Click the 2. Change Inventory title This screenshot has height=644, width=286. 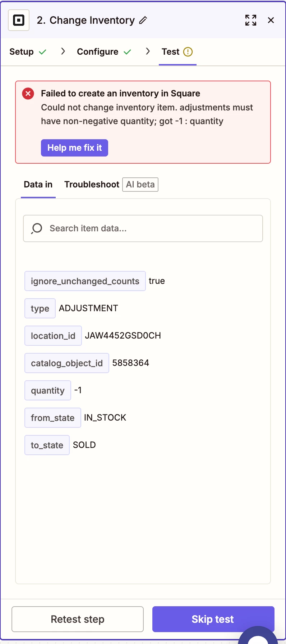tap(86, 20)
